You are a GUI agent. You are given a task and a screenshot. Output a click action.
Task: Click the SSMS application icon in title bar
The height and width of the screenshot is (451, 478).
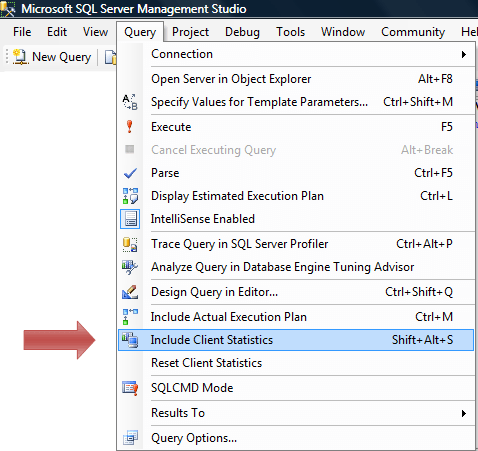click(x=8, y=9)
